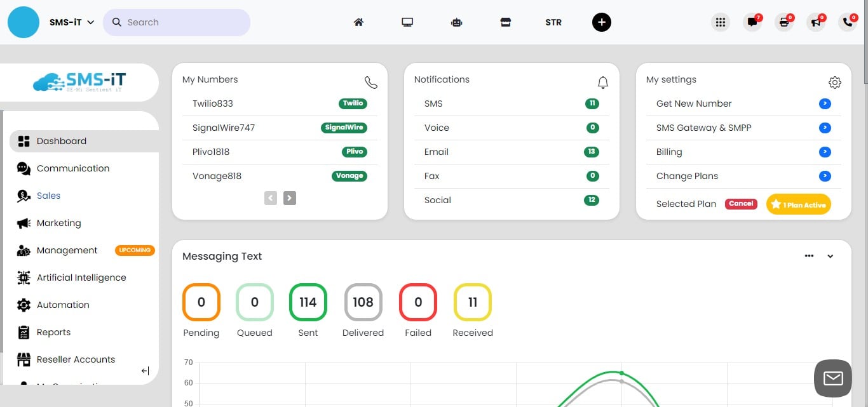The height and width of the screenshot is (407, 868).
Task: Collapse the Messaging Text panel chevron
Action: [x=830, y=257]
